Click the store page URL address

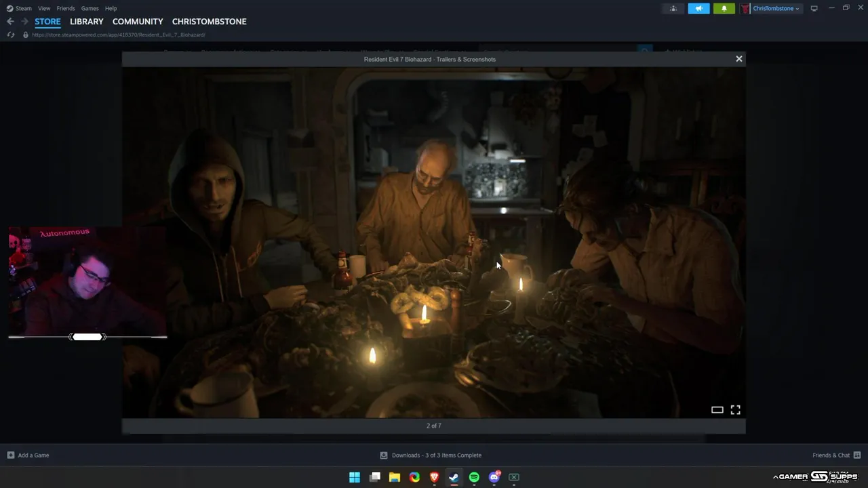[x=119, y=35]
